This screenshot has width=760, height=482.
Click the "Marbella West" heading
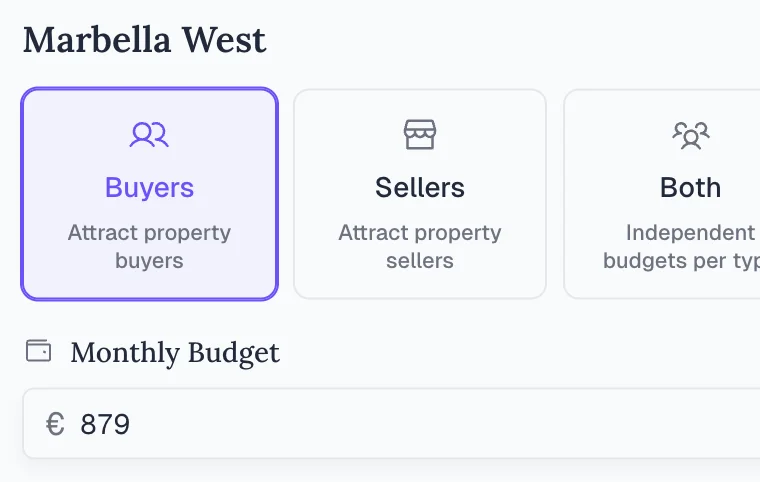[145, 40]
